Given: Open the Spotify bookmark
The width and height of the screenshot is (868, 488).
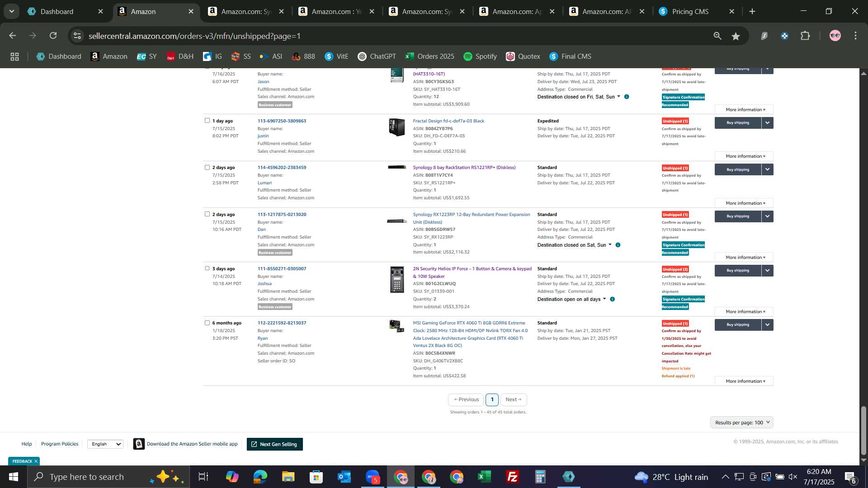Looking at the screenshot, I should [480, 56].
